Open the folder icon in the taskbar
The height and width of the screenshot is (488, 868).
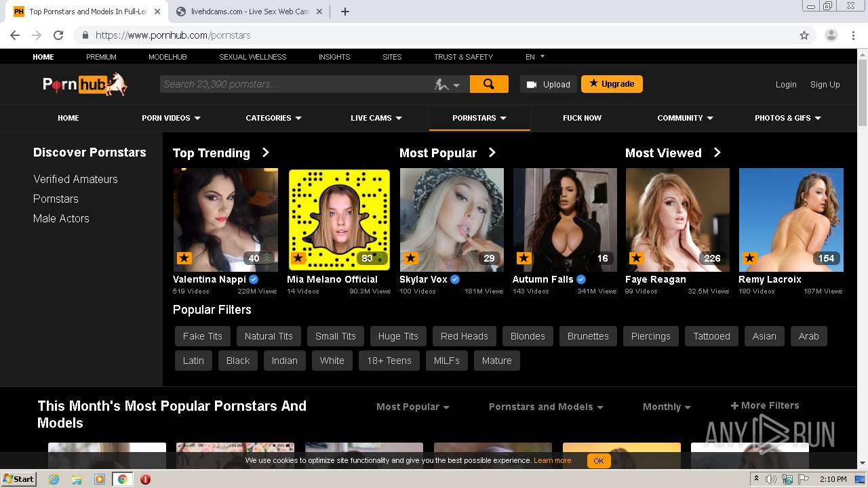click(77, 479)
